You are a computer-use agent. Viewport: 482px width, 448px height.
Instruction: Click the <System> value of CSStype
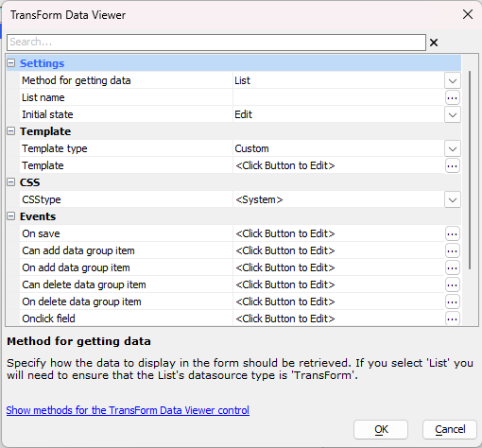click(x=259, y=199)
